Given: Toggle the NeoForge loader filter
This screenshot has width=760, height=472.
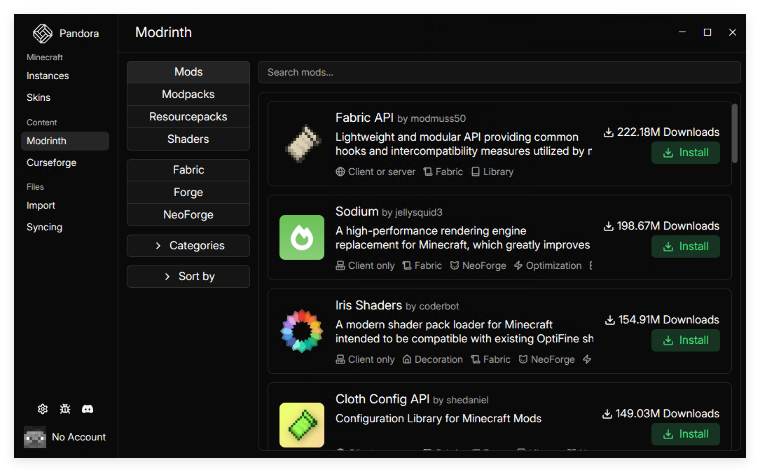Looking at the screenshot, I should [x=189, y=215].
